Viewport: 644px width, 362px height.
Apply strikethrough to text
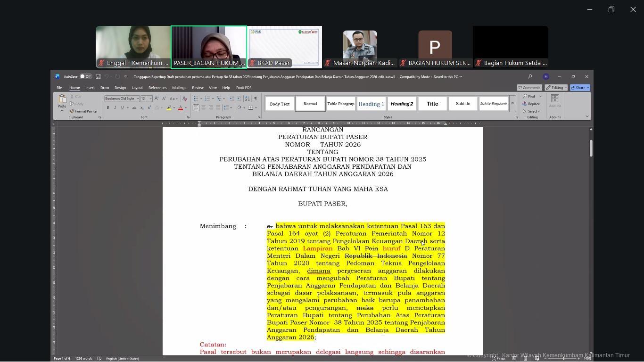(134, 108)
